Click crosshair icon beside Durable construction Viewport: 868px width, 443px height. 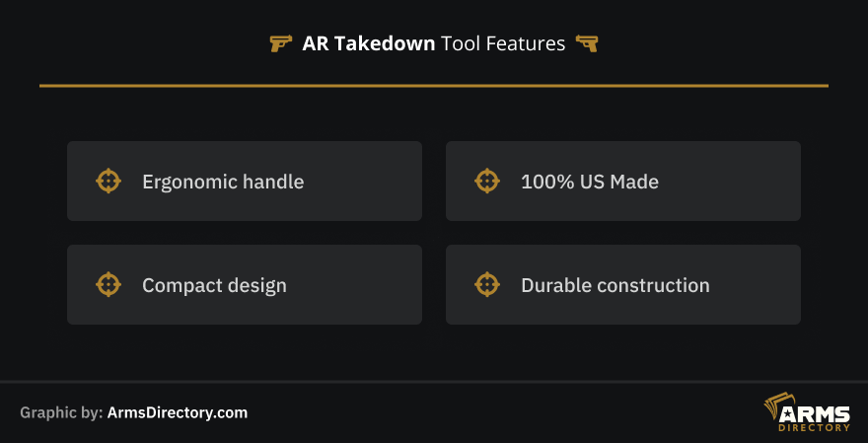(x=487, y=284)
